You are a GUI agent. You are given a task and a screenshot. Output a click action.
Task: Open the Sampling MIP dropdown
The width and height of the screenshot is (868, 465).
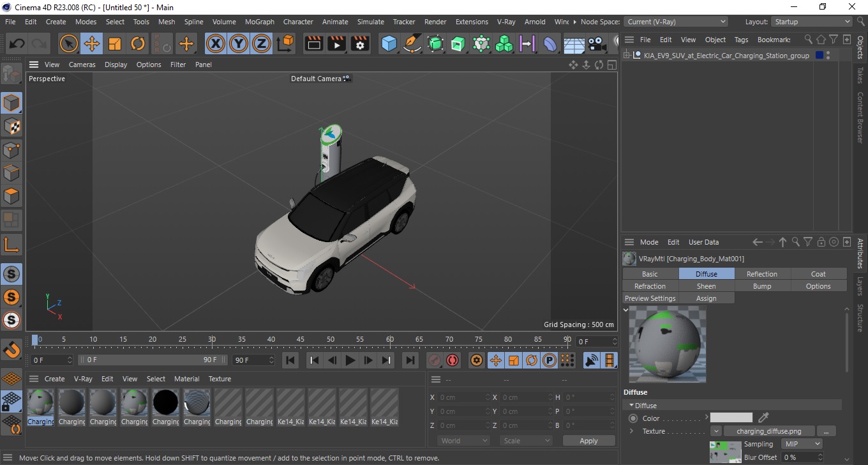pyautogui.click(x=803, y=444)
